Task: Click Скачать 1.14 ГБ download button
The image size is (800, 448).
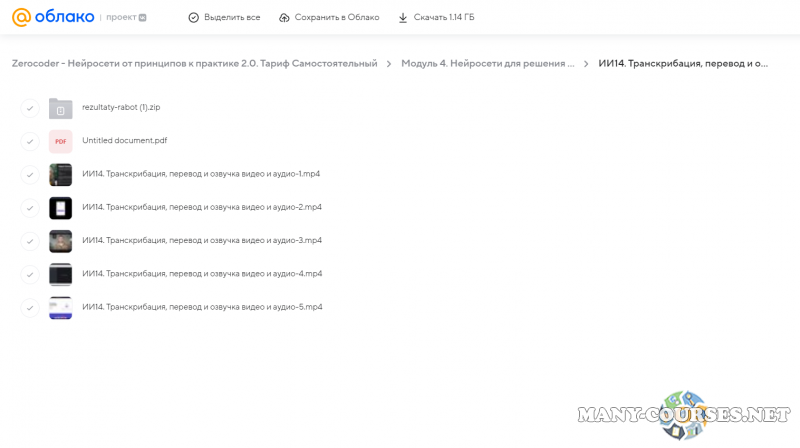Action: 443,18
